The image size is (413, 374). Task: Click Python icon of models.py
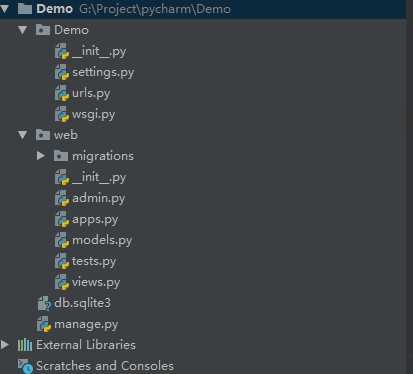[x=62, y=240]
